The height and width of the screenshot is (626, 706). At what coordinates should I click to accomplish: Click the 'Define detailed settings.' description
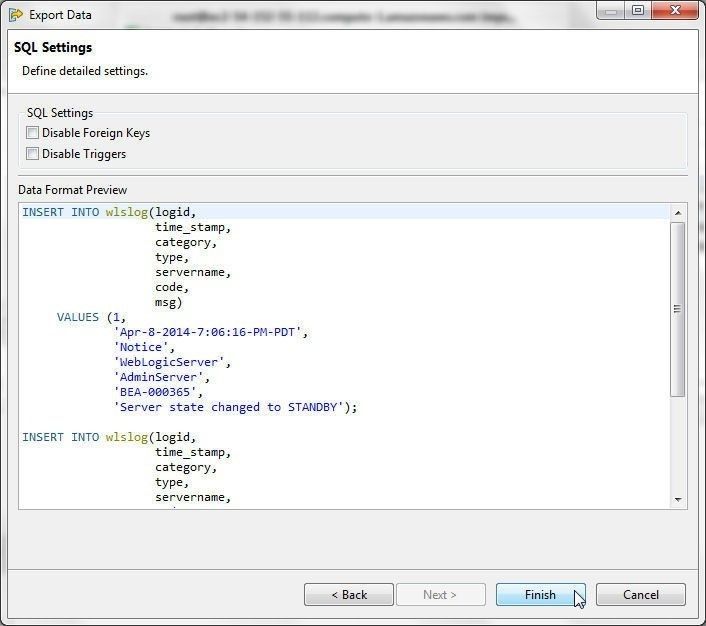(x=85, y=71)
